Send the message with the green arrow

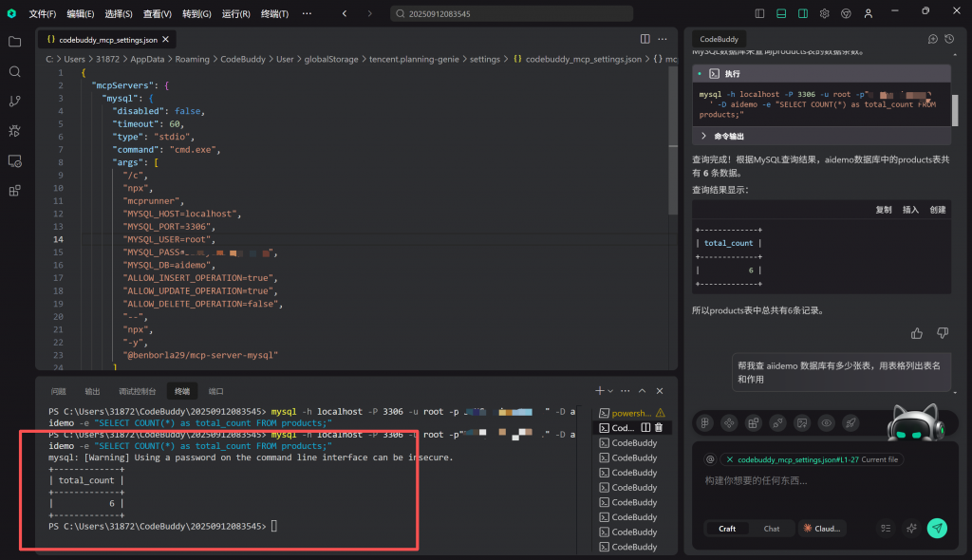tap(937, 528)
